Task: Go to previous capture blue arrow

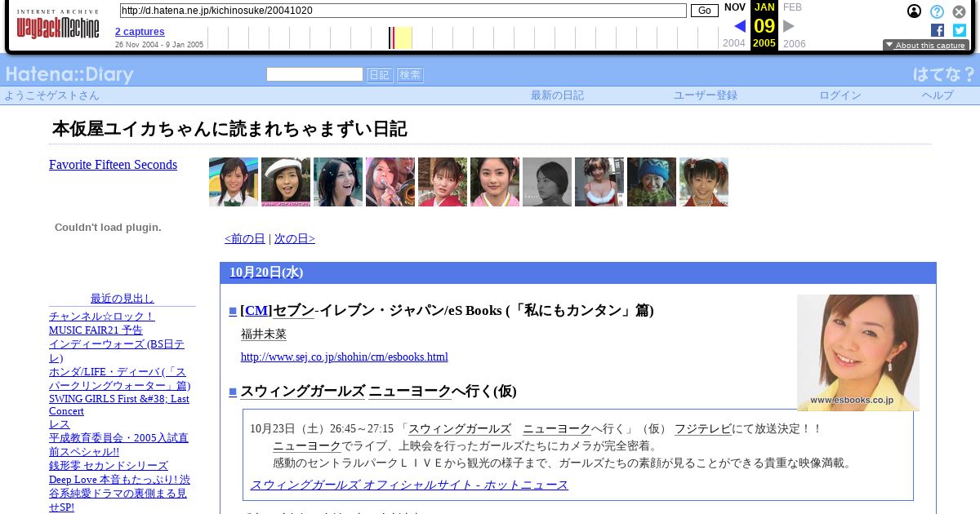Action: tap(740, 26)
